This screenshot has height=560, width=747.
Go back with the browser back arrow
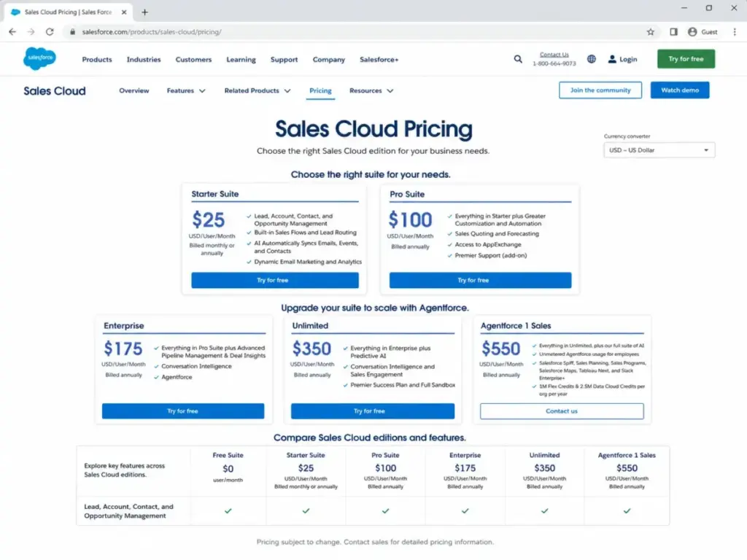[12, 32]
